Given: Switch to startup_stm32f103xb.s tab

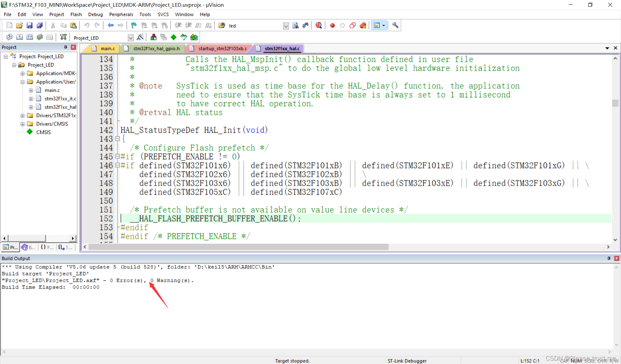Looking at the screenshot, I should coord(219,49).
